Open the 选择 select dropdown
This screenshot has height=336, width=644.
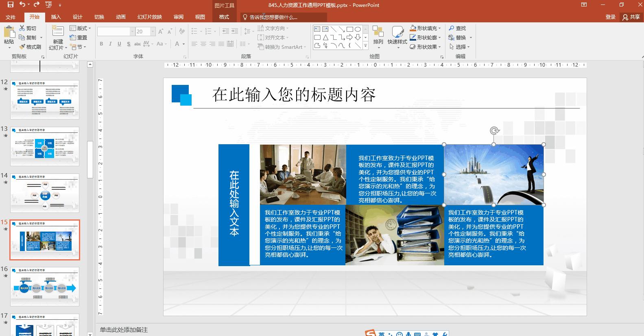[x=459, y=47]
